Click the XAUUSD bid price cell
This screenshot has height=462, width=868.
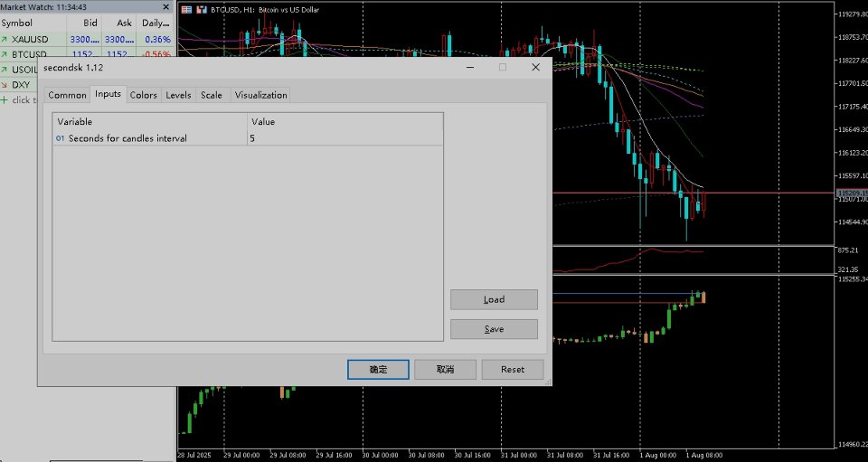tap(85, 40)
